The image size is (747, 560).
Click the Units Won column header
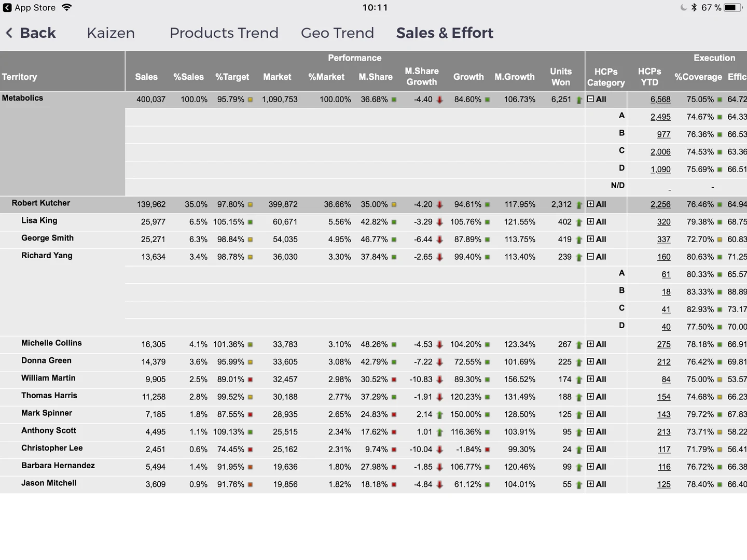click(561, 77)
